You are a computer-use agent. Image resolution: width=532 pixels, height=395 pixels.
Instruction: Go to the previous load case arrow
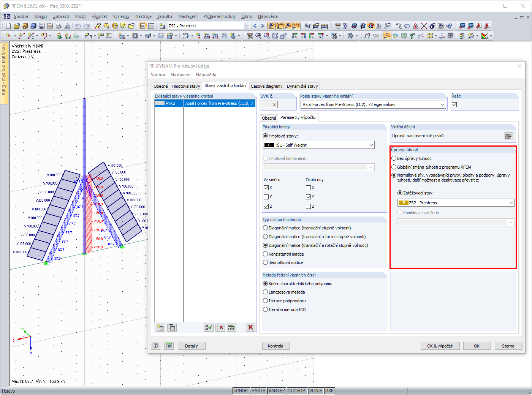point(255,26)
